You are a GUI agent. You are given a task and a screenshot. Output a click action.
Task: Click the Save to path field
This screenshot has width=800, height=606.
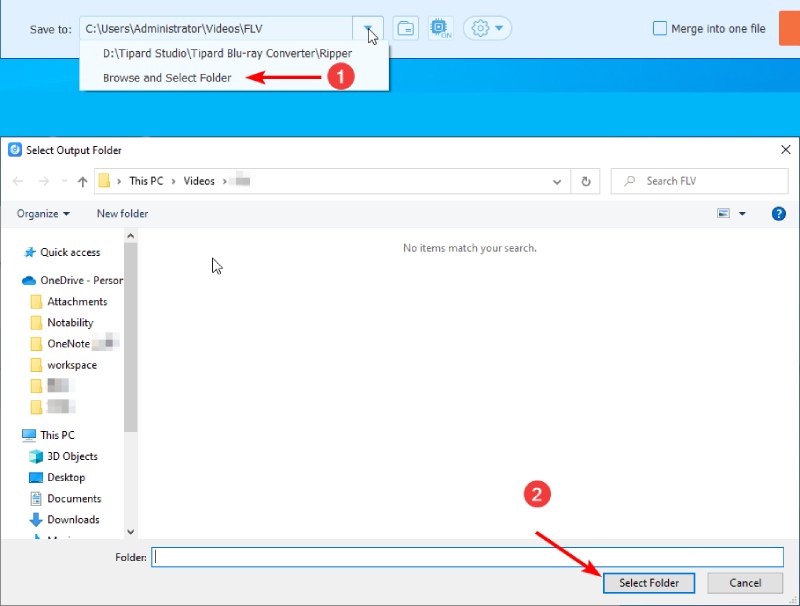pos(216,29)
